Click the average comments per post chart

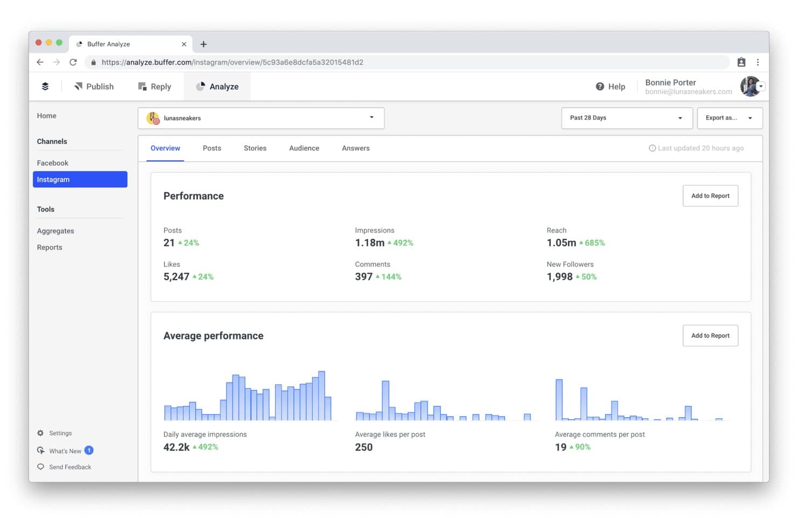(x=639, y=399)
